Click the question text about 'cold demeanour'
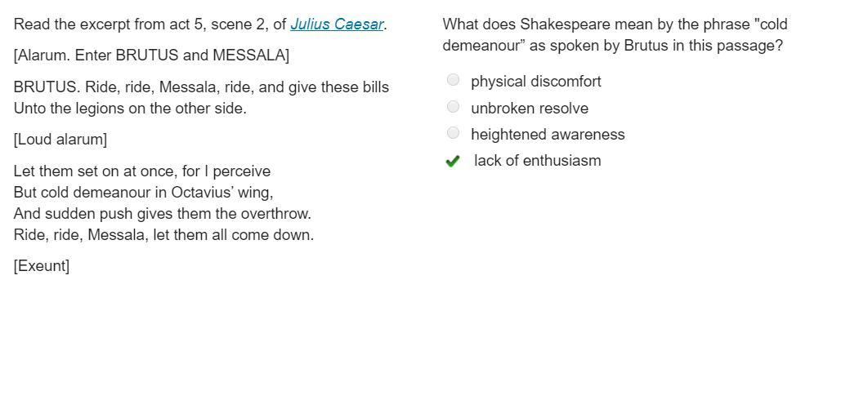 click(615, 35)
